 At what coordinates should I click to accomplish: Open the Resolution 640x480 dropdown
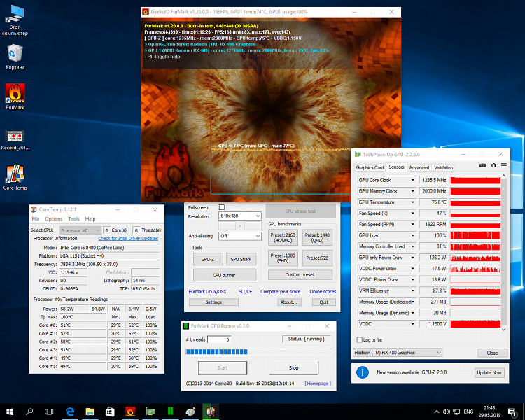click(239, 216)
